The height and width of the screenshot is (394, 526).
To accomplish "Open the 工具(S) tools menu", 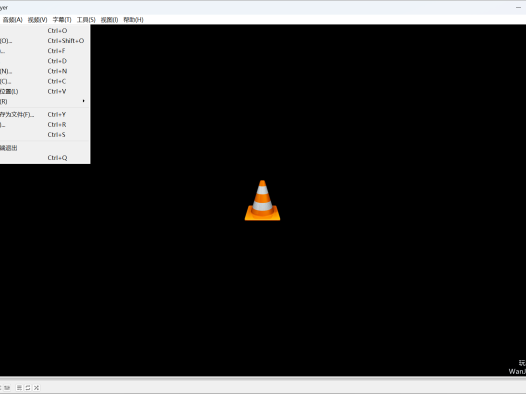I will click(x=86, y=20).
